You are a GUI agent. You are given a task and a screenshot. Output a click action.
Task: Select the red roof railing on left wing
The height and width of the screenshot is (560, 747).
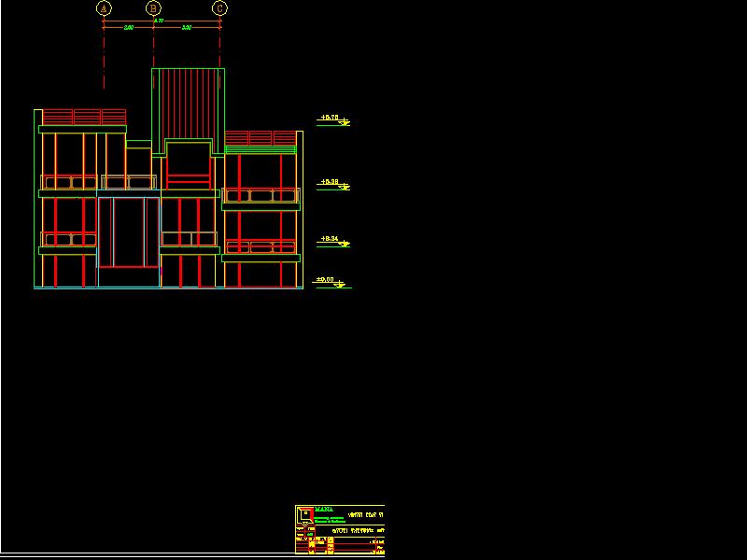[x=84, y=117]
